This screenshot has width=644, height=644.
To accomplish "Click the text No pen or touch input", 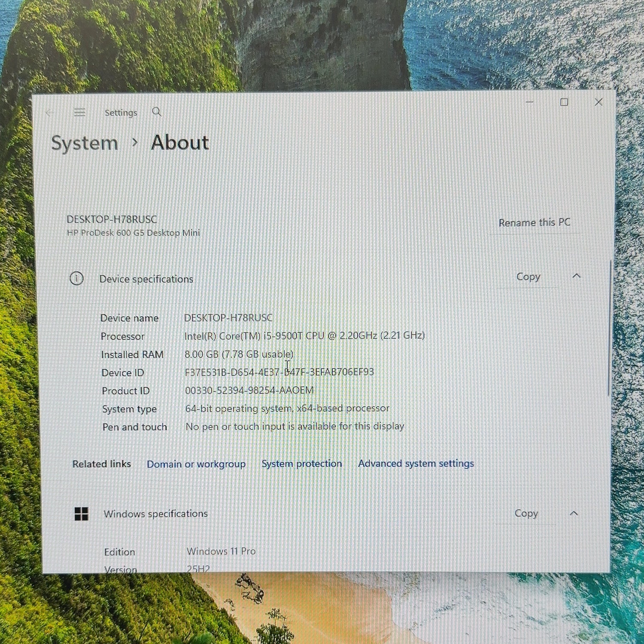I will coord(235,426).
